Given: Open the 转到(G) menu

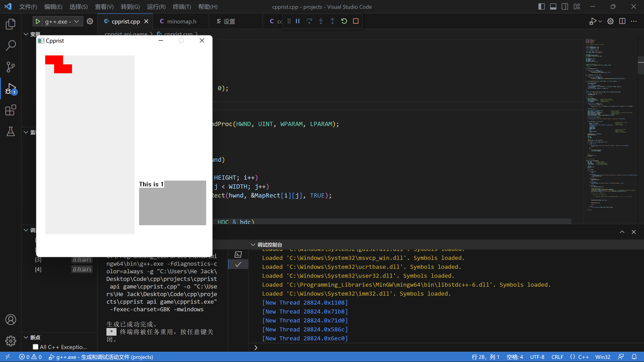Looking at the screenshot, I should (130, 7).
